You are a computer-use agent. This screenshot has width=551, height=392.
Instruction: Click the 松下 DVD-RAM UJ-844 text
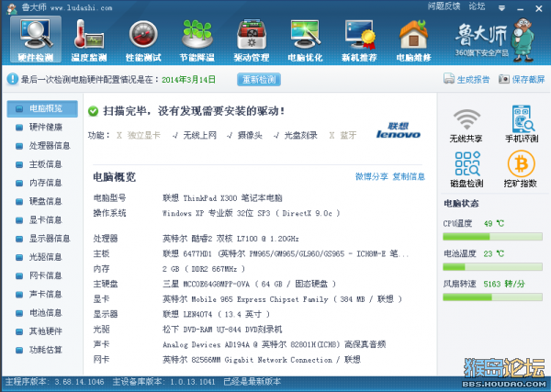coord(222,330)
